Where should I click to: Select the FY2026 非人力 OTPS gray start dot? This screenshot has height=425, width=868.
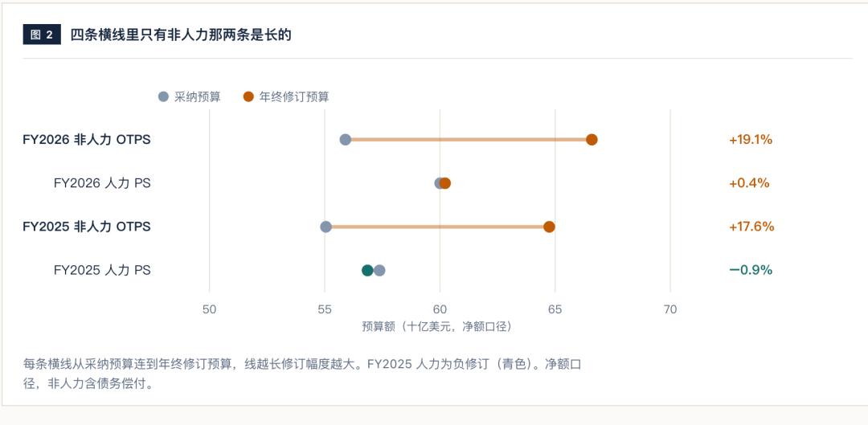346,140
